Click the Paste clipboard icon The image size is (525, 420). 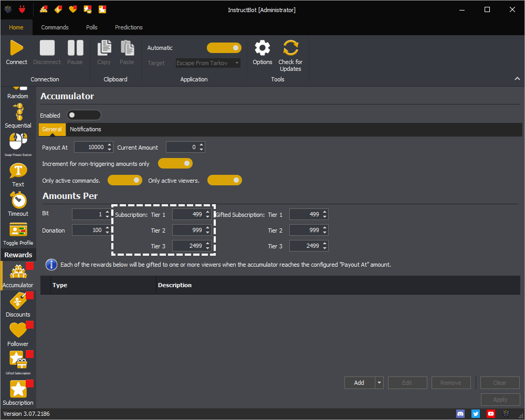point(127,48)
